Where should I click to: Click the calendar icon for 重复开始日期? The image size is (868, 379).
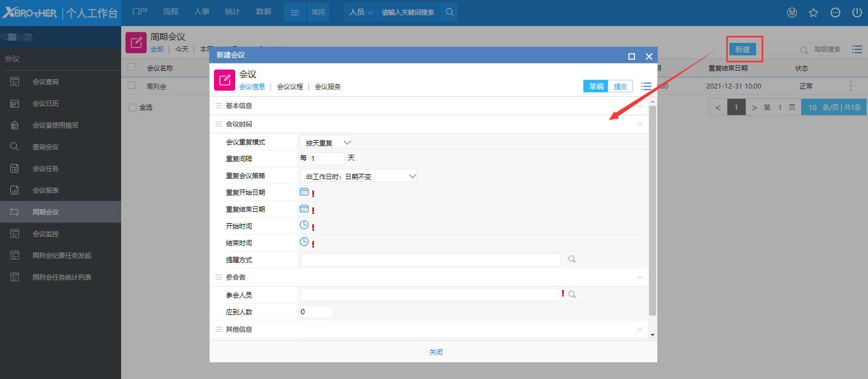coord(304,192)
